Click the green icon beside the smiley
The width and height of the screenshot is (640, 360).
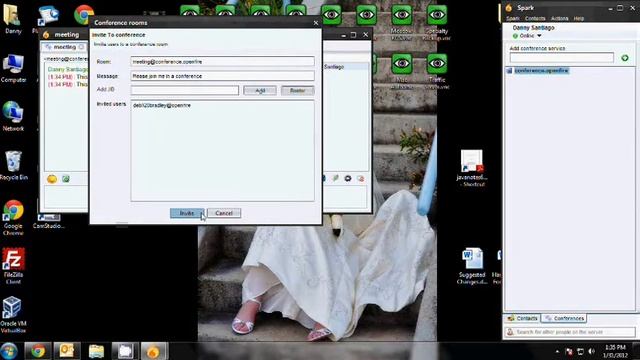click(x=66, y=179)
